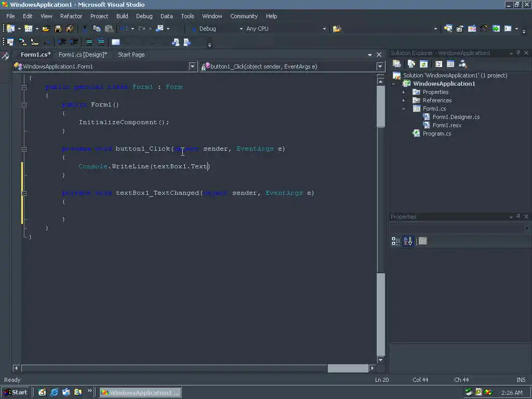Toggle Alphabetical sort in the Properties panel
The height and width of the screenshot is (399, 532).
[408, 241]
